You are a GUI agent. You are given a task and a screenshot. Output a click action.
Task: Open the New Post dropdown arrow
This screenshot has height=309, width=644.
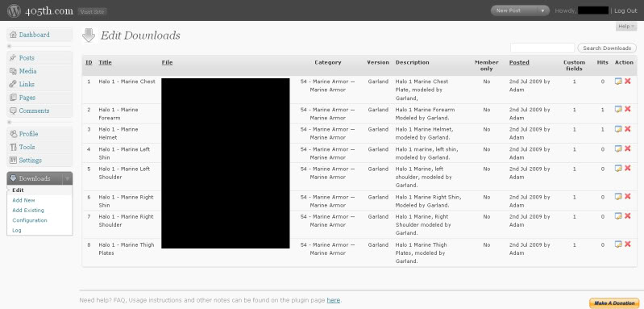543,10
